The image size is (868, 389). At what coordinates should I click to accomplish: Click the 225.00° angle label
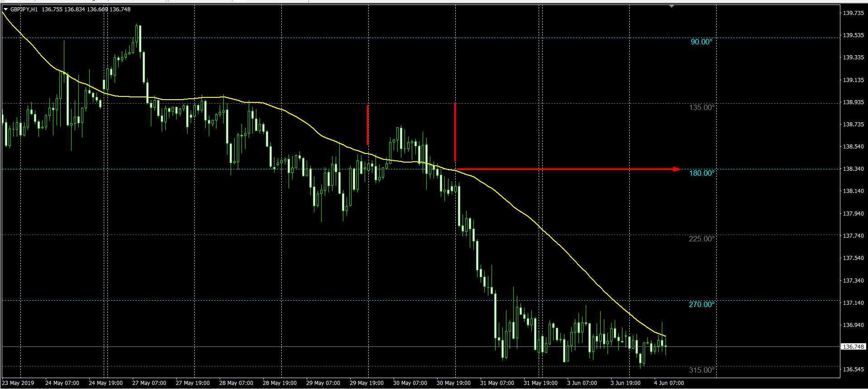(x=701, y=239)
